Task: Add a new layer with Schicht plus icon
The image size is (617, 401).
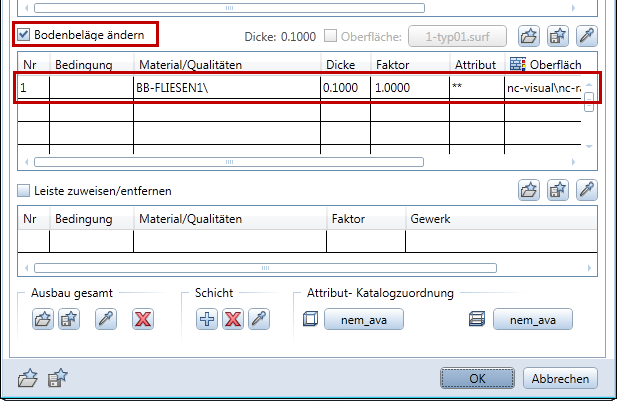Action: pos(207,320)
